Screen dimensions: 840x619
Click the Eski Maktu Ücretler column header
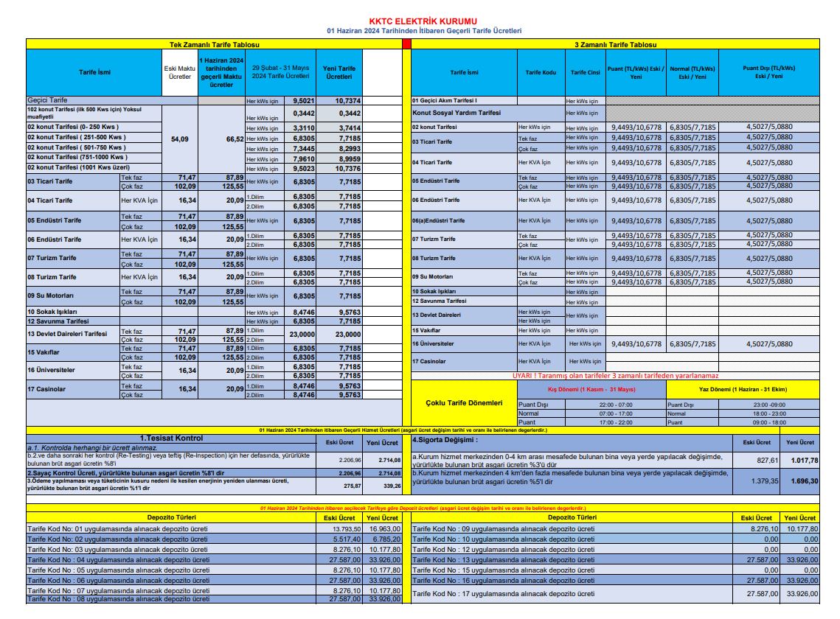179,72
